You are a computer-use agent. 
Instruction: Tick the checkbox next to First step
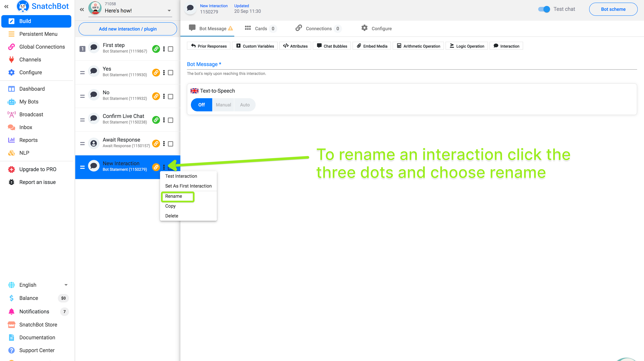pyautogui.click(x=171, y=49)
